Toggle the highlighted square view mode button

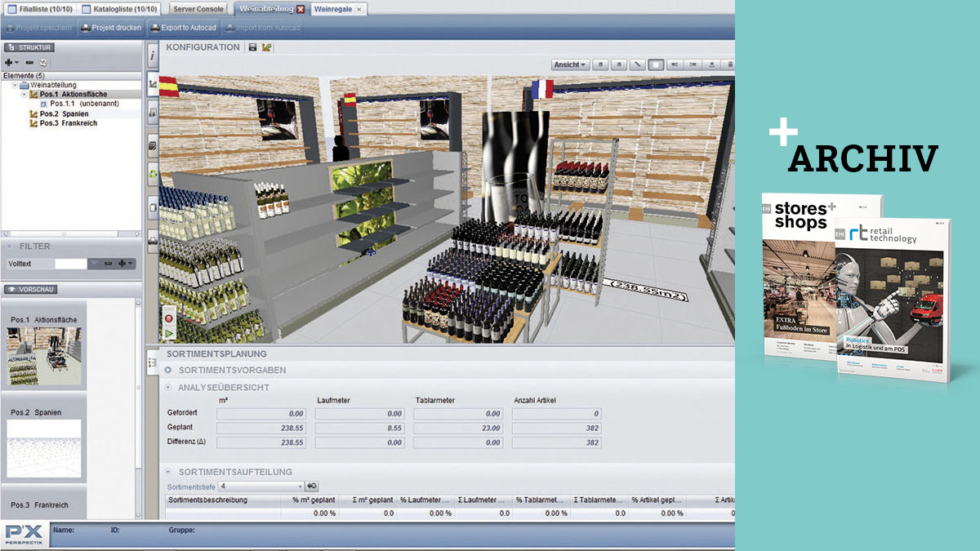tap(655, 64)
